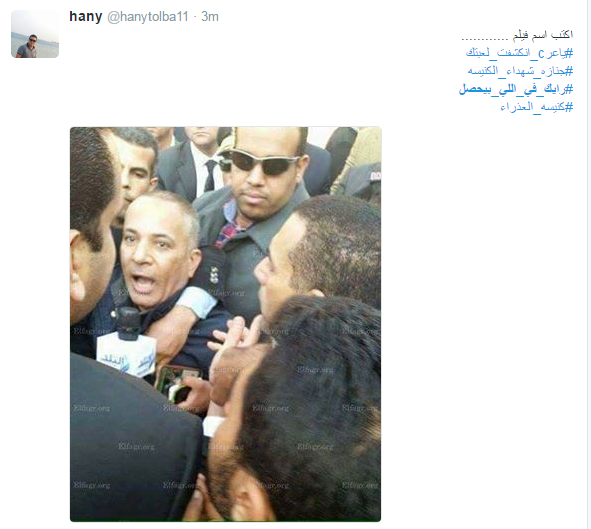Open the #جنازه_شهداء_الكنيسه hashtag

click(520, 71)
